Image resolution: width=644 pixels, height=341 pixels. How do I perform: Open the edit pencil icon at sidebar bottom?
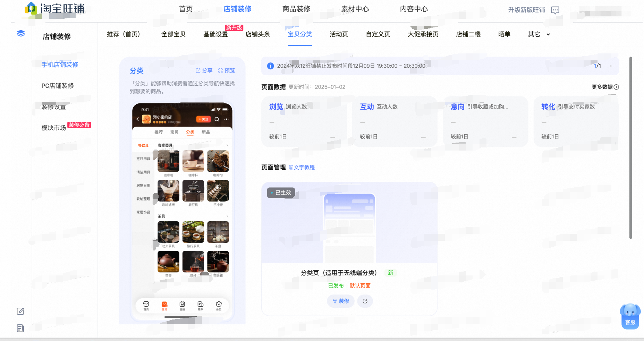[x=20, y=311]
